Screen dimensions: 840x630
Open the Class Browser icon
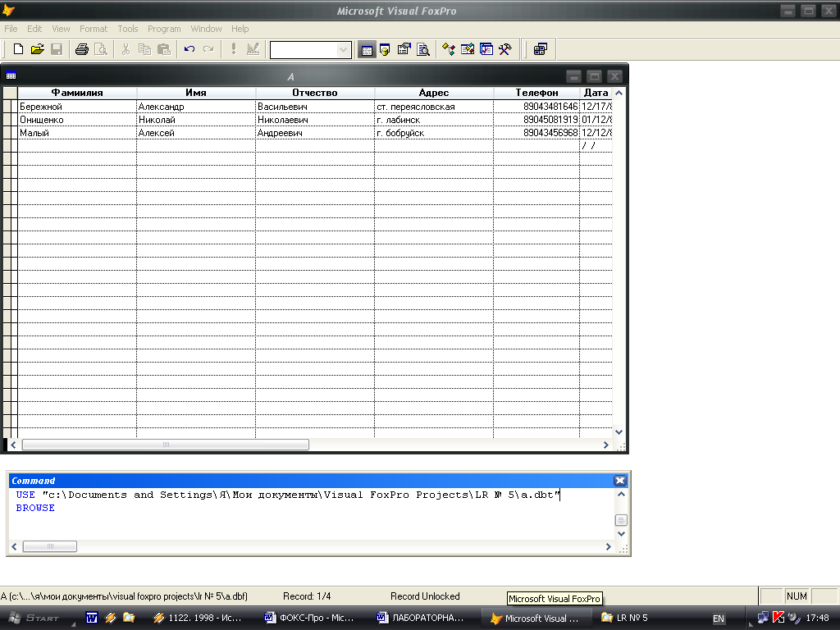[x=449, y=50]
